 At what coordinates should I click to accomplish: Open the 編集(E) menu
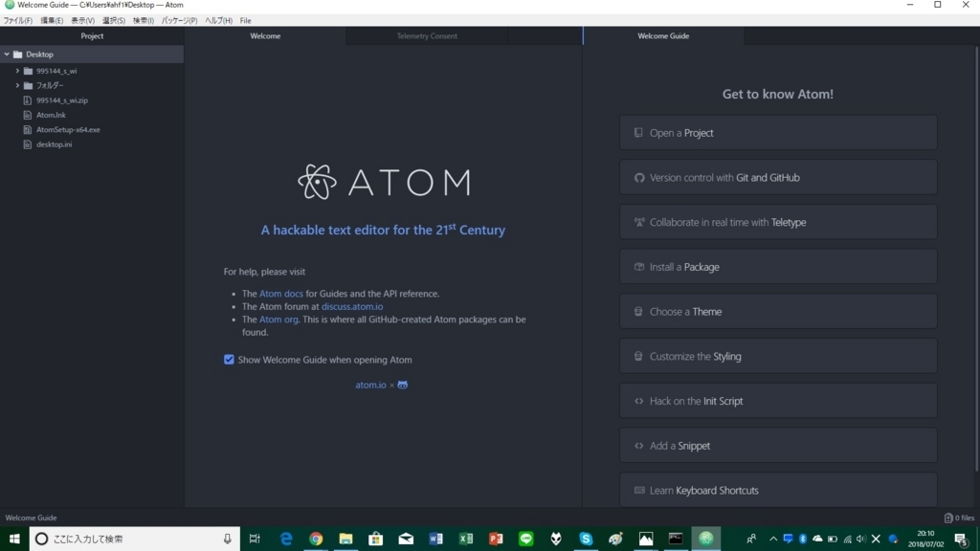[x=52, y=21]
